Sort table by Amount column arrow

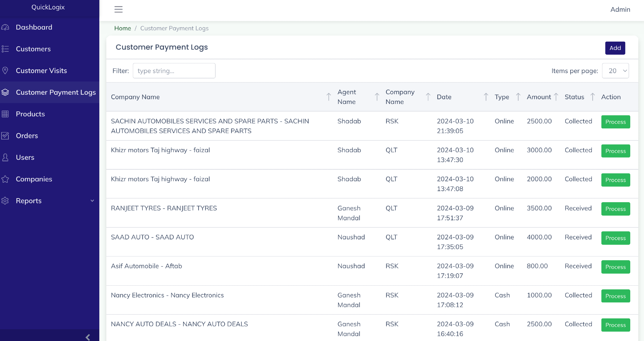tap(556, 97)
